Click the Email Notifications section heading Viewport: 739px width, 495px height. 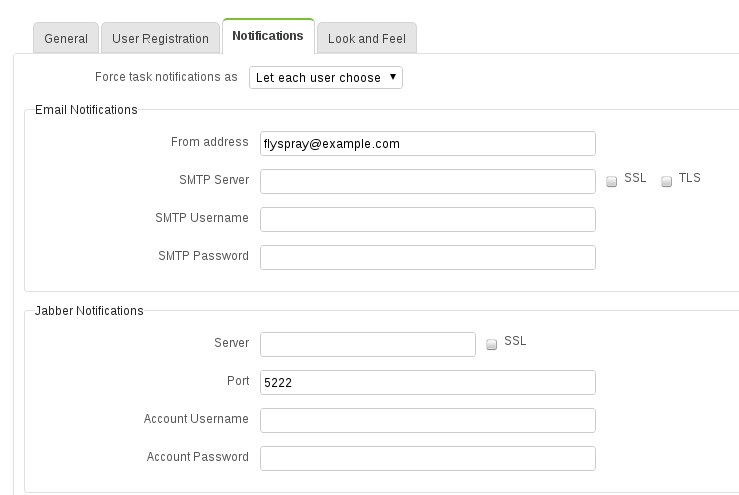coord(86,110)
